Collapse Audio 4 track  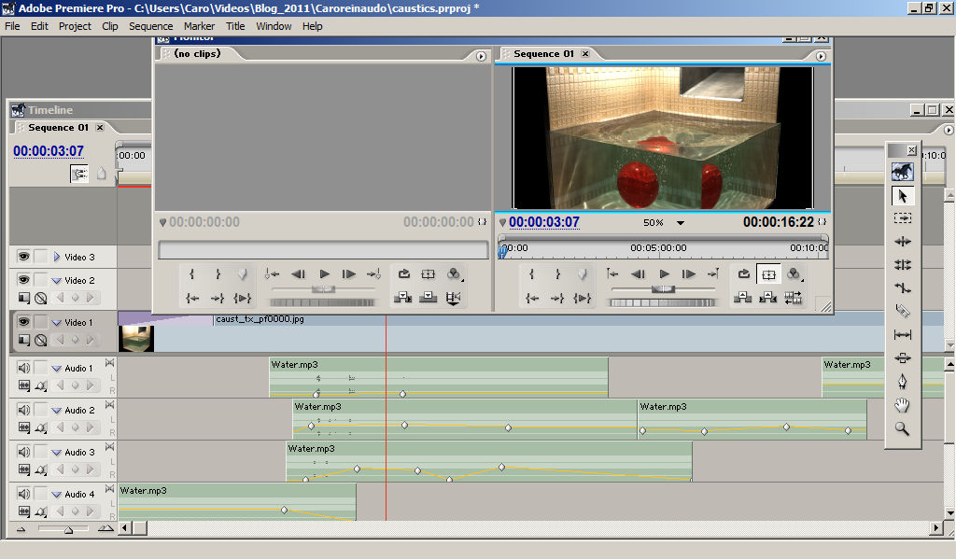tap(57, 495)
